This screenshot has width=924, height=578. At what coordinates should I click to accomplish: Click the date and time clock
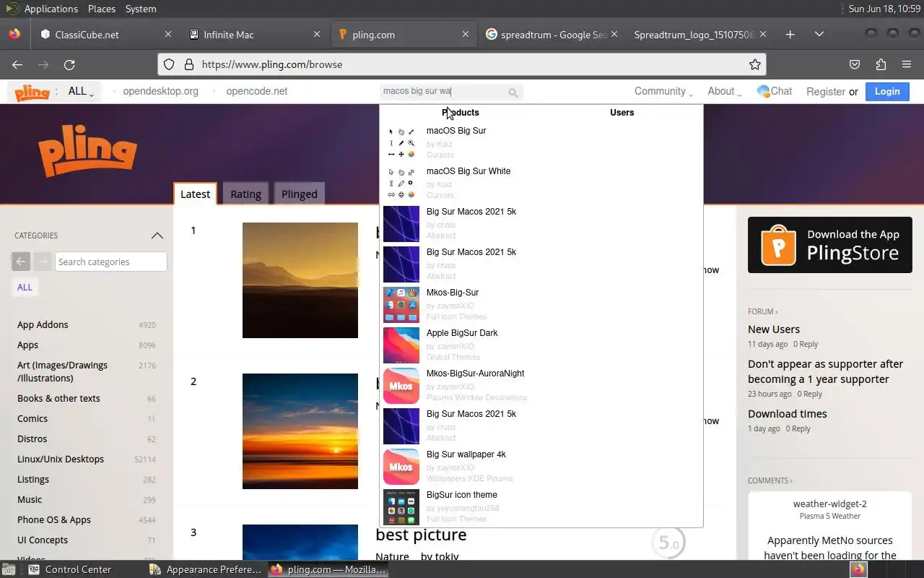(x=883, y=9)
